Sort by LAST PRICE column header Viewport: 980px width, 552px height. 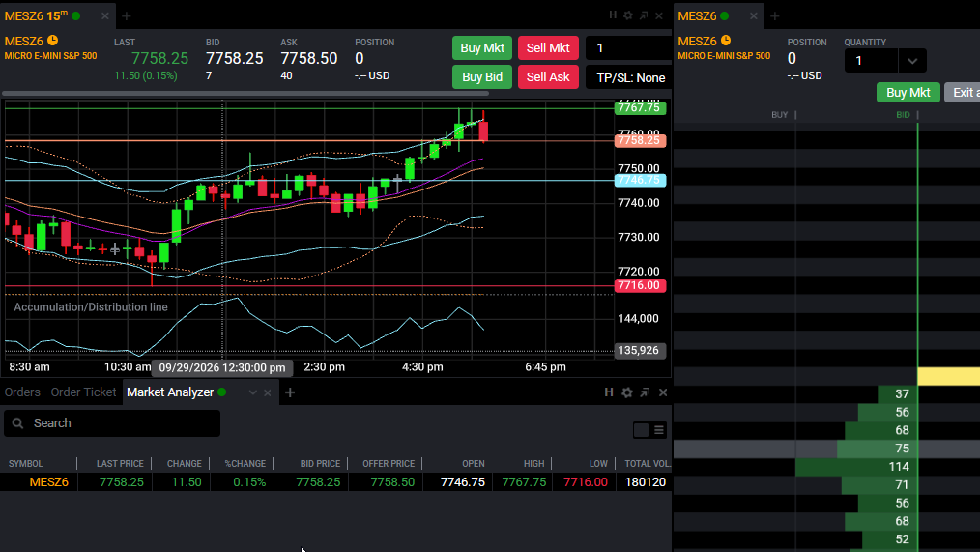click(120, 464)
